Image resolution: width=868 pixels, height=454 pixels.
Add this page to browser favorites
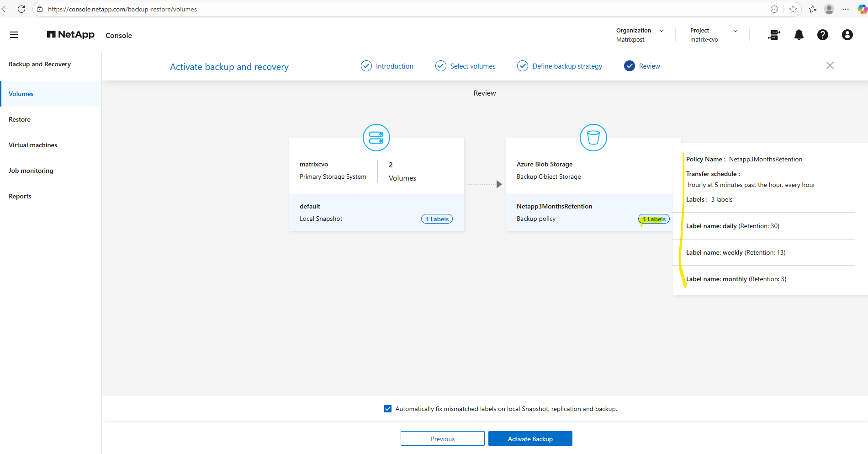click(793, 9)
